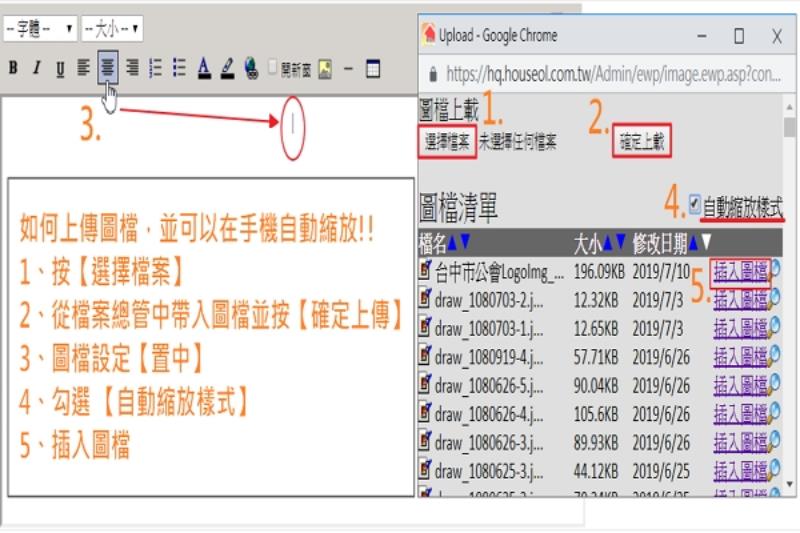Click the hyperlink globe icon

point(250,69)
